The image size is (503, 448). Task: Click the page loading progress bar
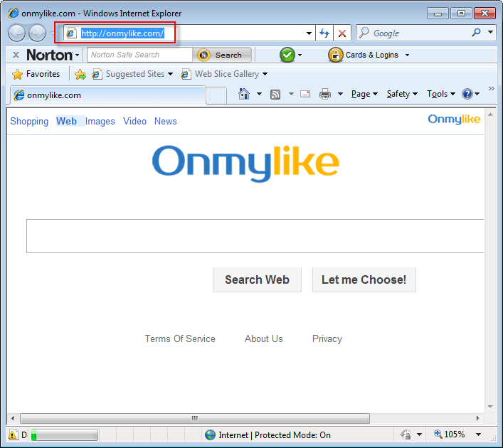pyautogui.click(x=65, y=435)
